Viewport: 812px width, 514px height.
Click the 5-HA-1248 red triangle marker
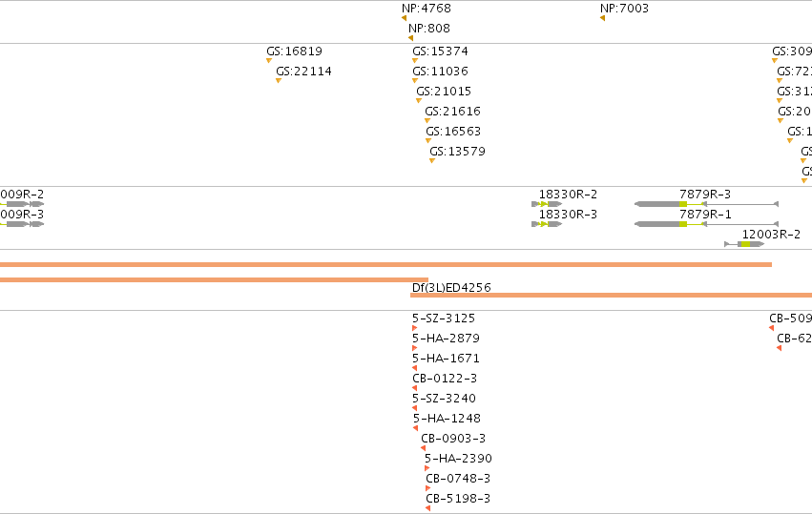click(x=415, y=428)
